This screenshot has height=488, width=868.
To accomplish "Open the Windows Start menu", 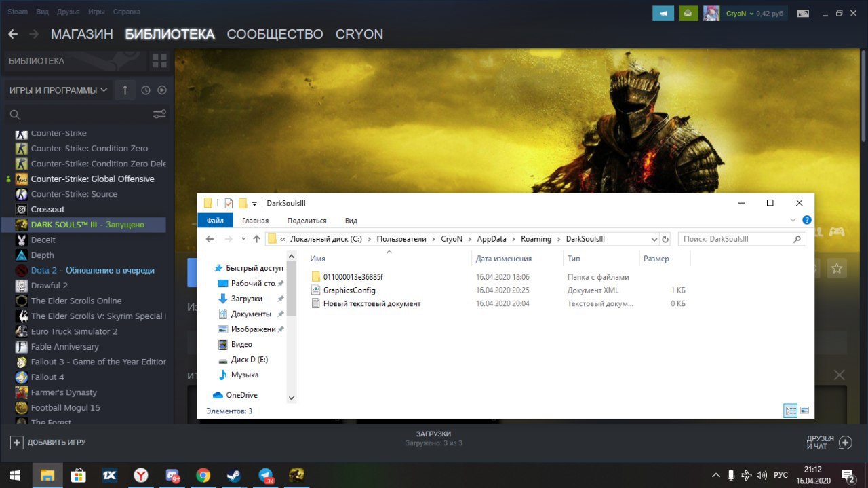I will (x=15, y=475).
